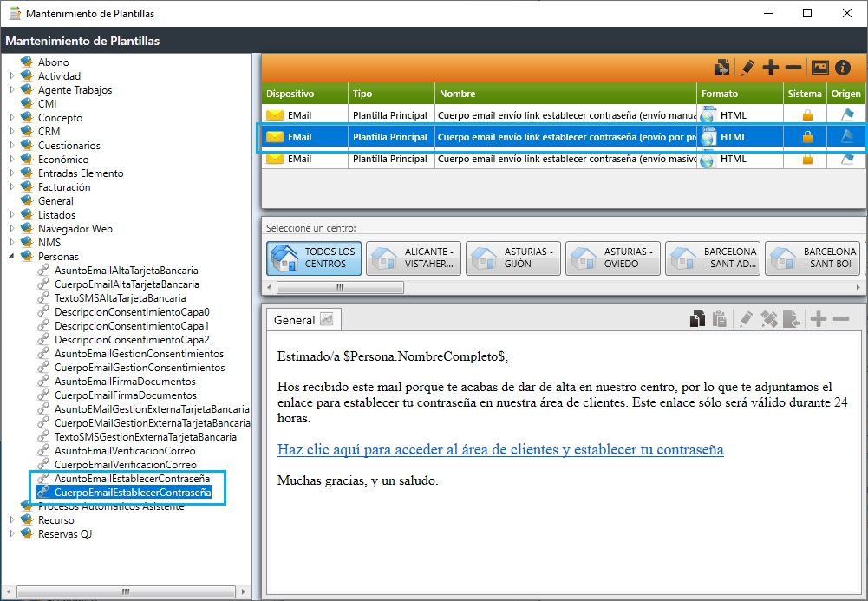Expand the Navegador Web tree node
Viewport: 868px width, 601px height.
click(x=12, y=228)
